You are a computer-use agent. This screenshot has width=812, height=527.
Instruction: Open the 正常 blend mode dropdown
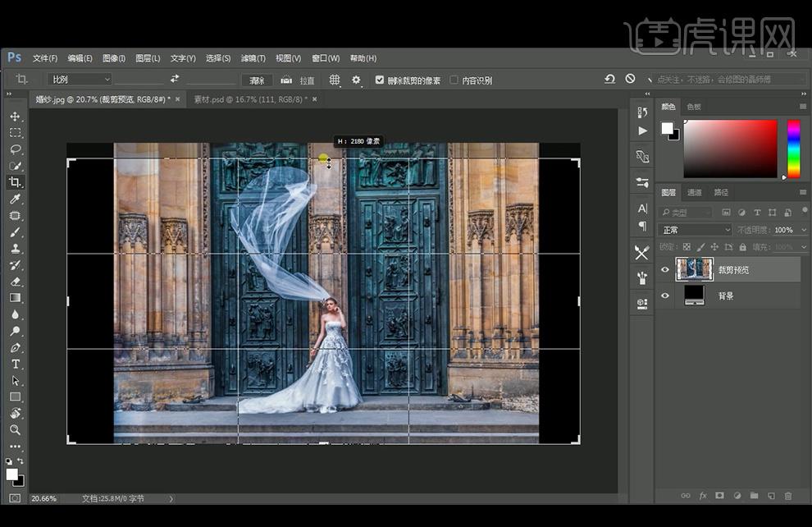(x=696, y=230)
